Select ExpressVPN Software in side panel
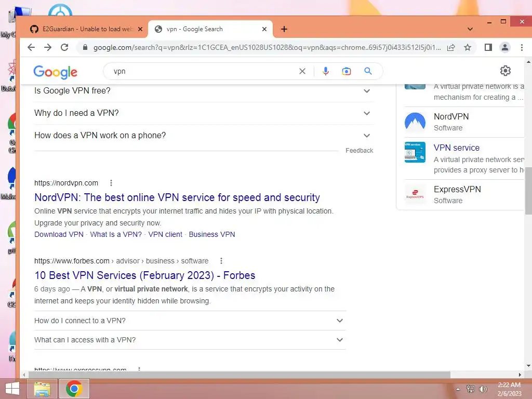The image size is (532, 399). click(x=464, y=195)
